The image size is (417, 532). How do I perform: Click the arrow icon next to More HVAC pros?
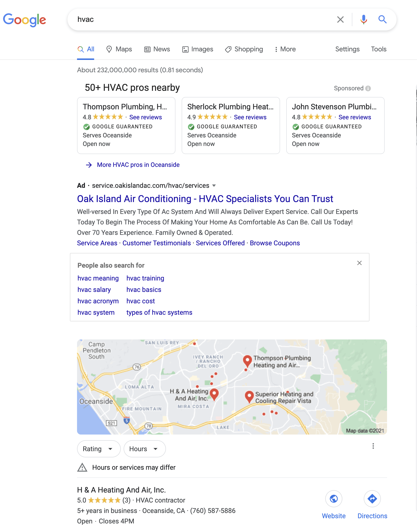89,165
